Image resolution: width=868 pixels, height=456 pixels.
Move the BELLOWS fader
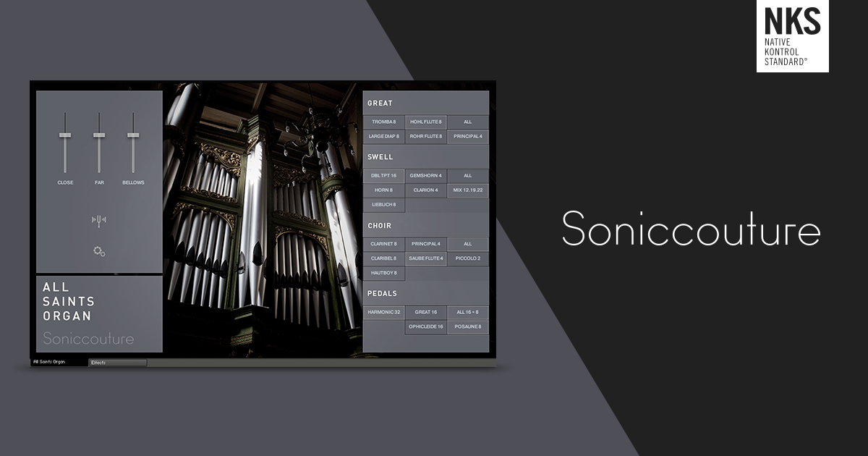pos(132,136)
